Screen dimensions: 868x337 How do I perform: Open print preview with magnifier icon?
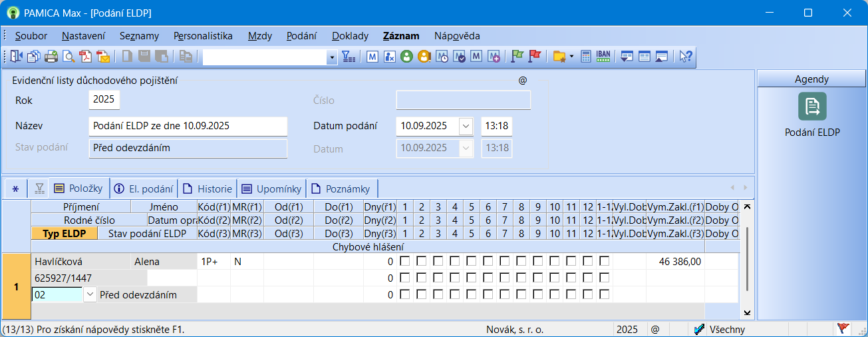[68, 57]
